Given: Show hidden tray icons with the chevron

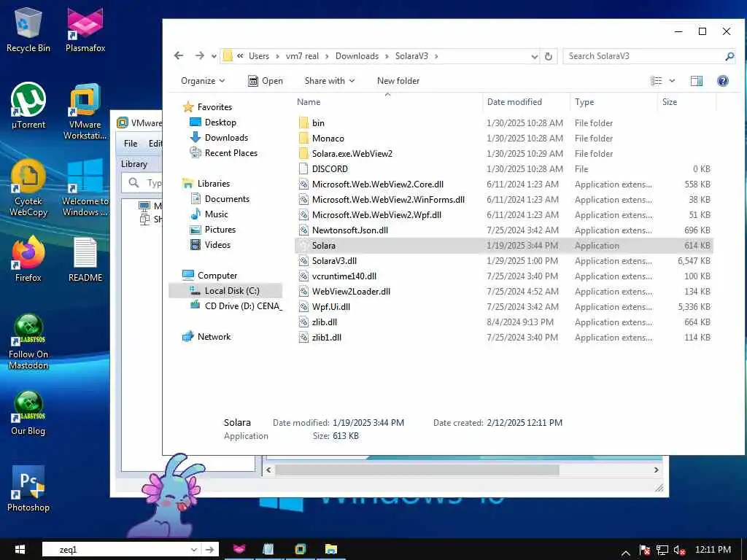Looking at the screenshot, I should click(x=626, y=553).
